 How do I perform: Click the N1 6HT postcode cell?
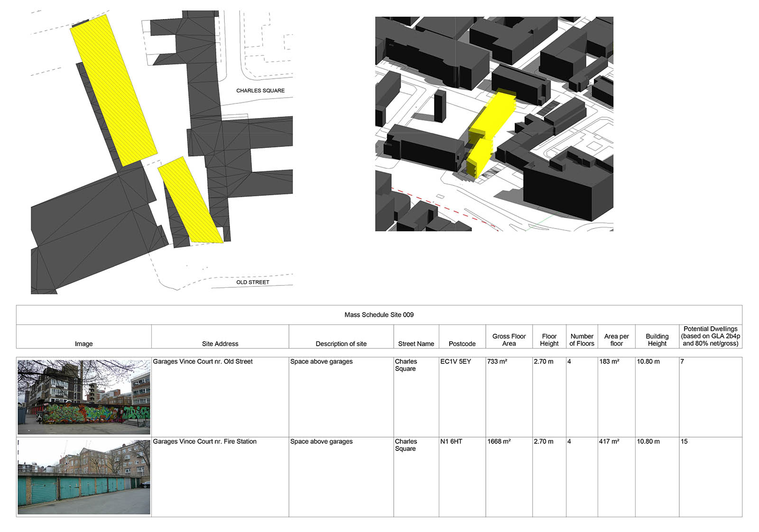click(x=451, y=441)
